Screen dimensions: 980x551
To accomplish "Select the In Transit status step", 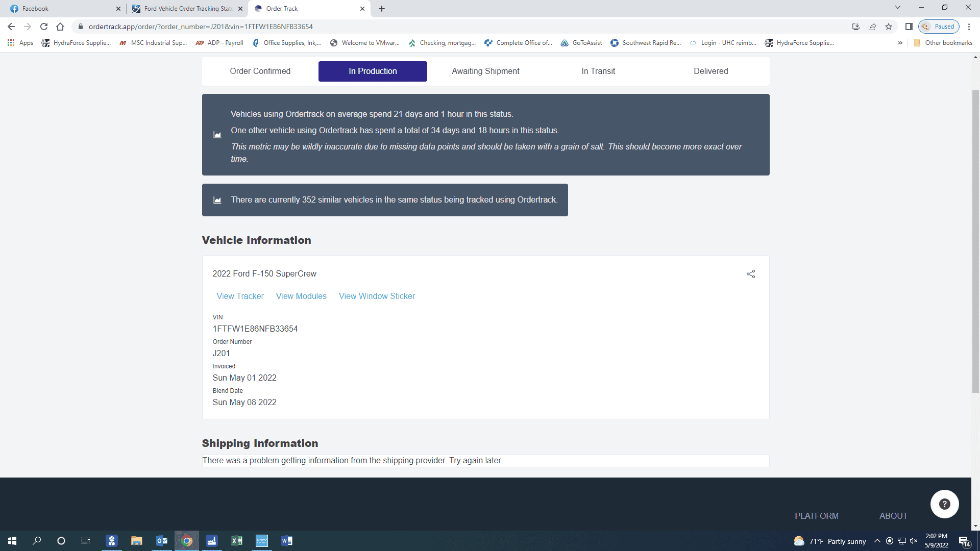I will 598,71.
